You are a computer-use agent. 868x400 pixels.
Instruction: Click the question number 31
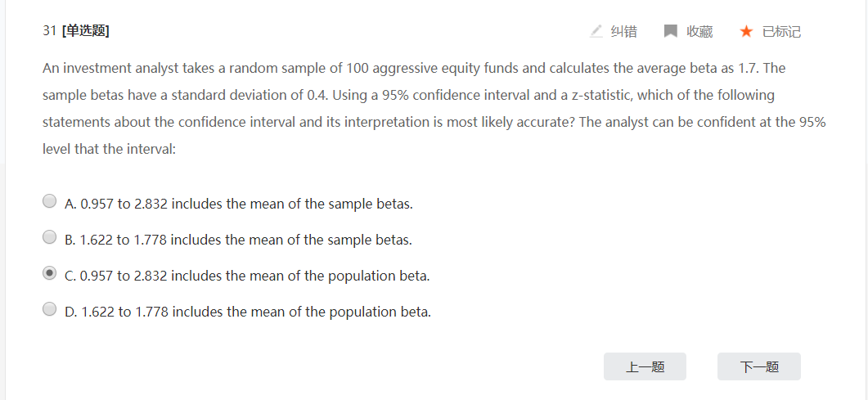point(49,31)
